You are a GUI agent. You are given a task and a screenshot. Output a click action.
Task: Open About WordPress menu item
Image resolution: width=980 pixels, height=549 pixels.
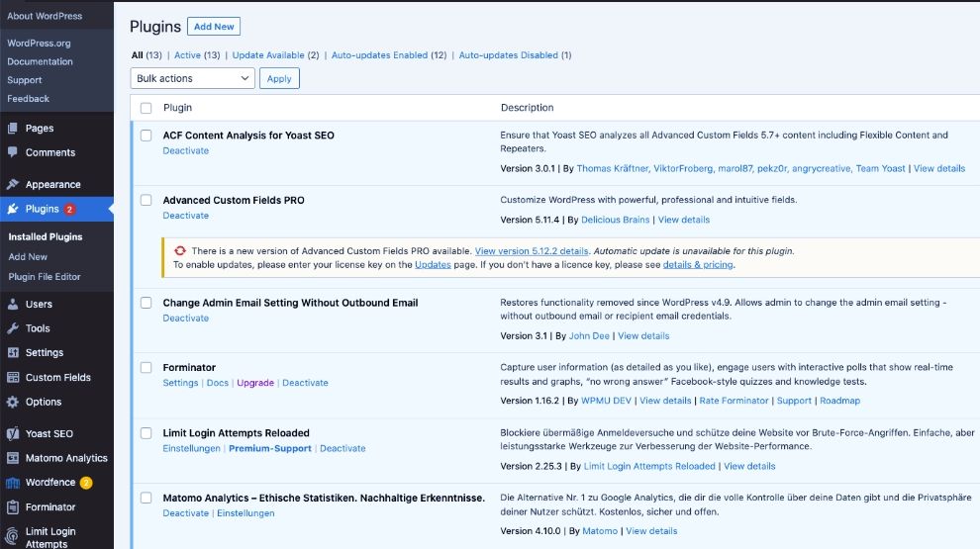coord(45,16)
